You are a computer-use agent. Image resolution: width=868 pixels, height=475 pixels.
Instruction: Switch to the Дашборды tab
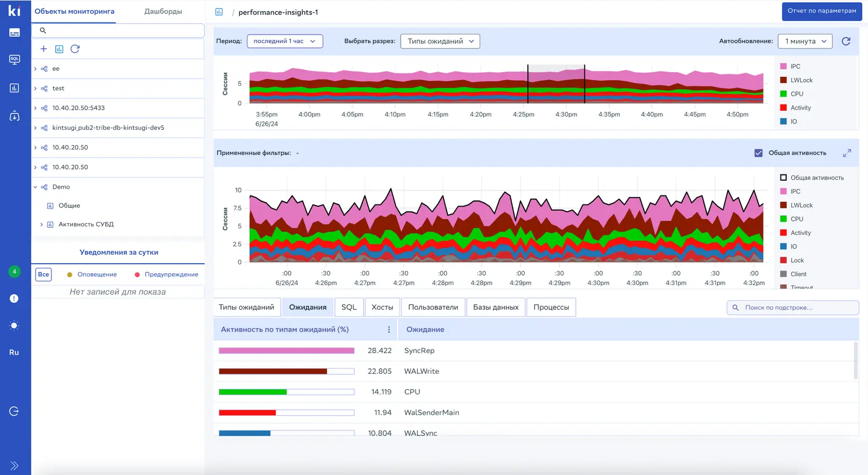[x=163, y=11]
